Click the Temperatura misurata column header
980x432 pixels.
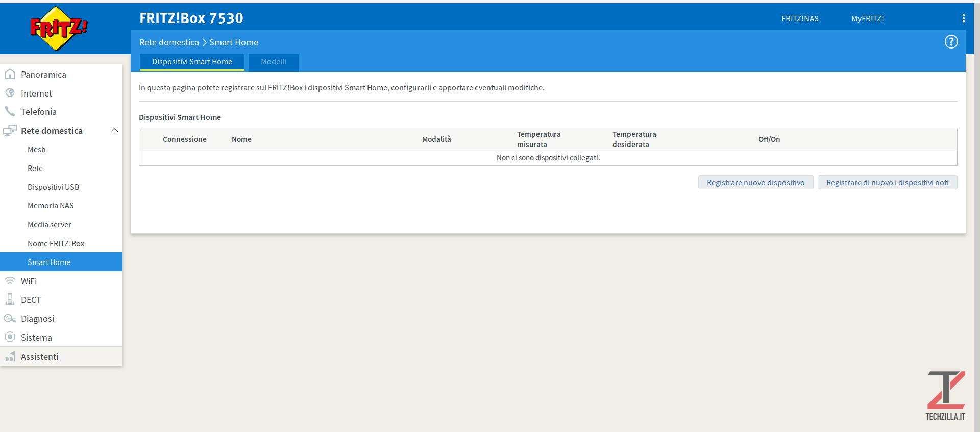[539, 139]
